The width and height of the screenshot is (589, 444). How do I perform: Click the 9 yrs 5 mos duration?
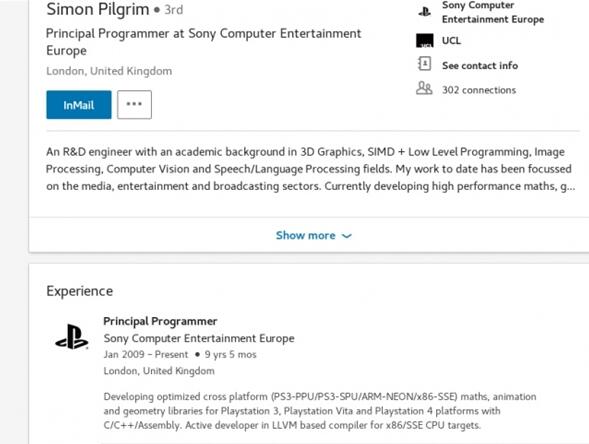click(231, 355)
